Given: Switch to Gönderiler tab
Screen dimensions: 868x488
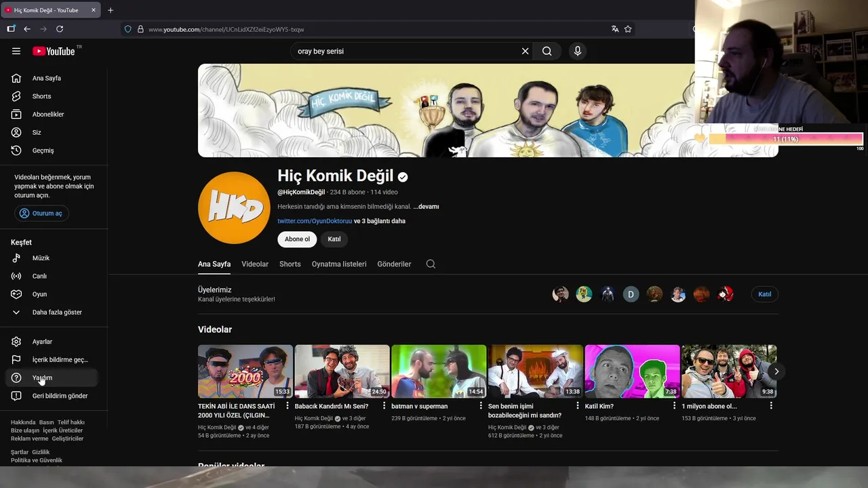Looking at the screenshot, I should tap(394, 264).
